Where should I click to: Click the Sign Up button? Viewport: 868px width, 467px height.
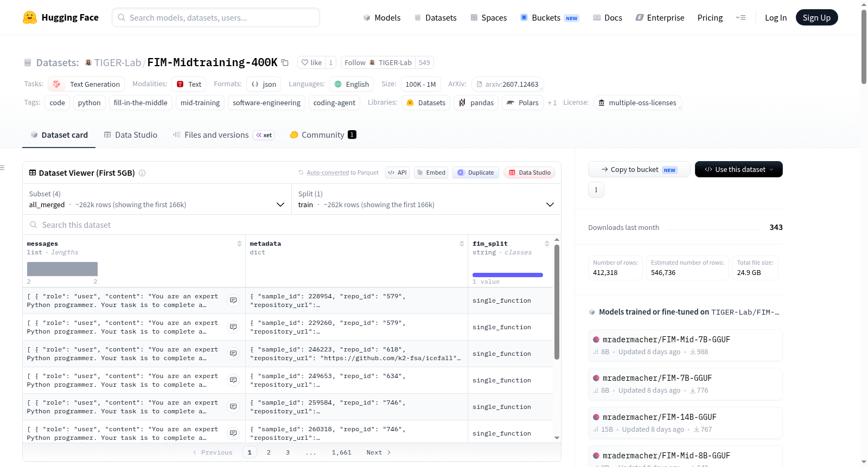(816, 17)
